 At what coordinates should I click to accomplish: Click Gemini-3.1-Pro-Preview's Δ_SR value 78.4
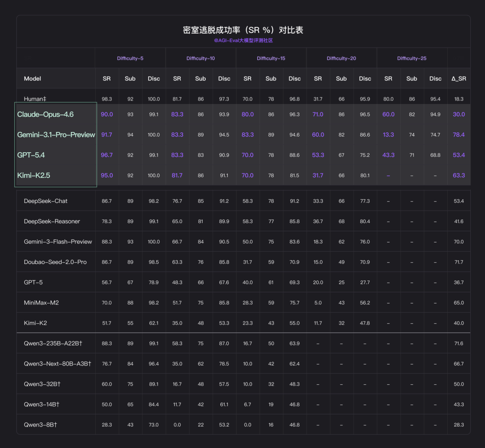pyautogui.click(x=459, y=135)
